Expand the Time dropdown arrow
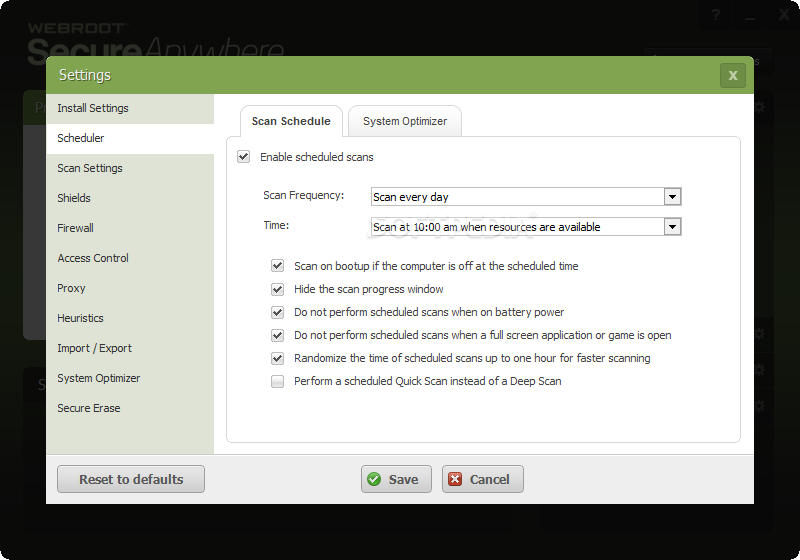Image resolution: width=800 pixels, height=560 pixels. click(672, 226)
